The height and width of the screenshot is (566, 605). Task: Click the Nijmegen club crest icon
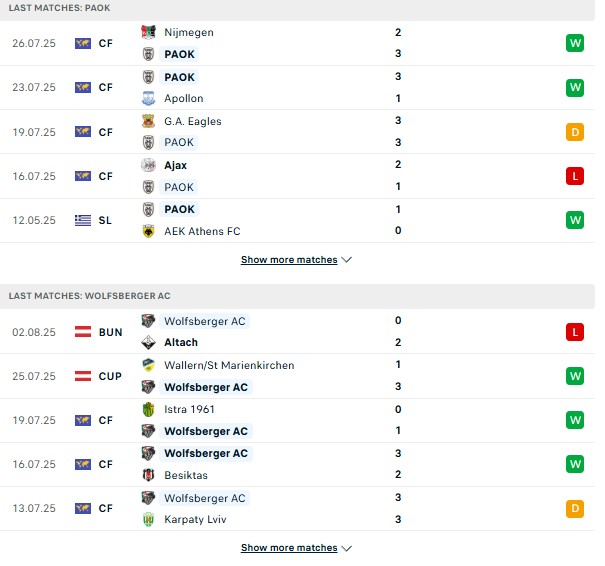[148, 32]
